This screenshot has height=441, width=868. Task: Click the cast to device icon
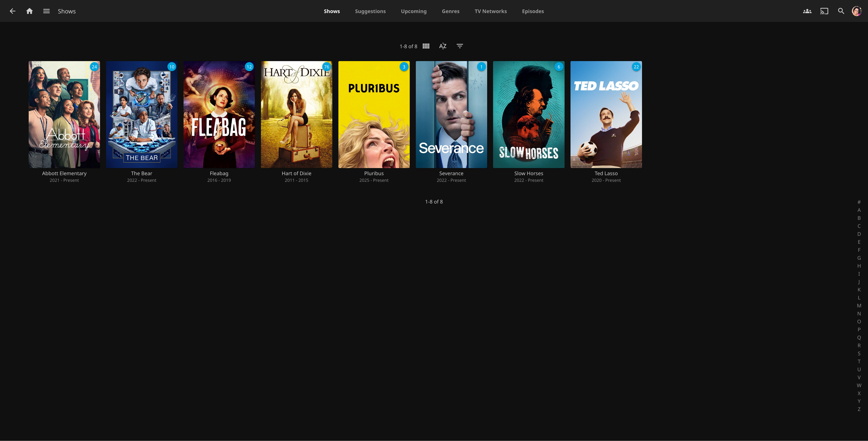(x=824, y=11)
